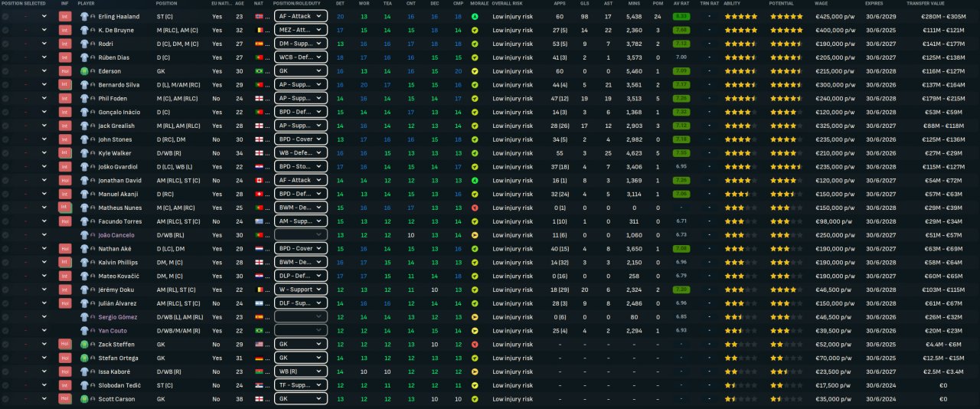This screenshot has width=980, height=409.
Task: Toggle selection circle for Scott Carson
Action: point(6,399)
